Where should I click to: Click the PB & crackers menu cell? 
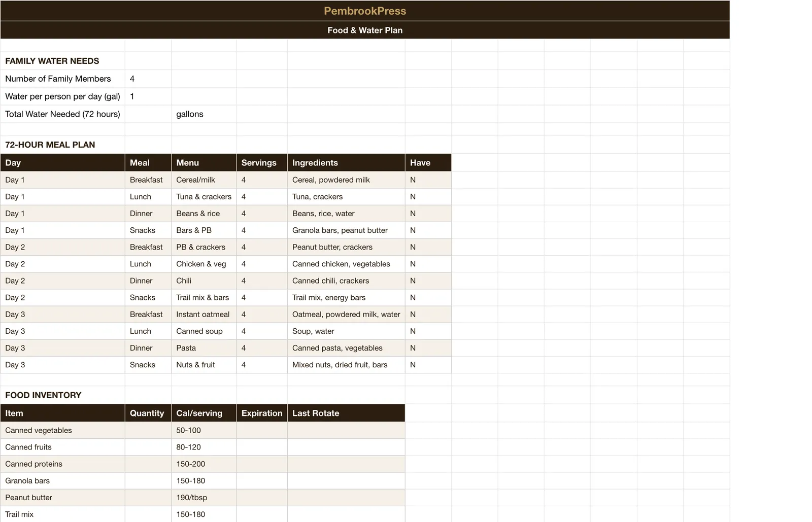click(204, 247)
